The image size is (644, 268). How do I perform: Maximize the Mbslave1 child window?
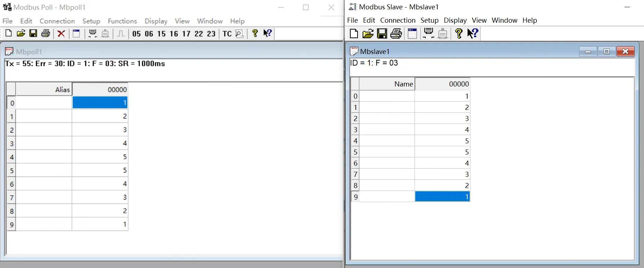point(606,52)
